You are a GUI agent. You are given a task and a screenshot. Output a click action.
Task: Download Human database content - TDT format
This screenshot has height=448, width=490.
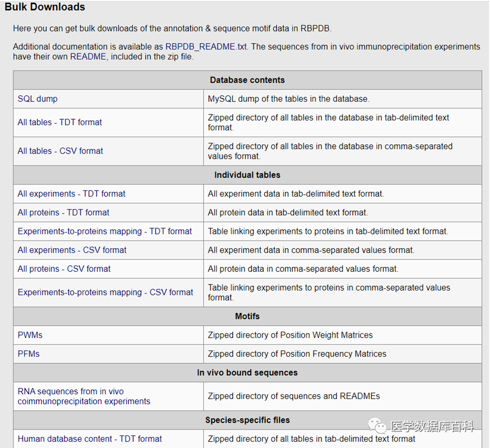(90, 439)
